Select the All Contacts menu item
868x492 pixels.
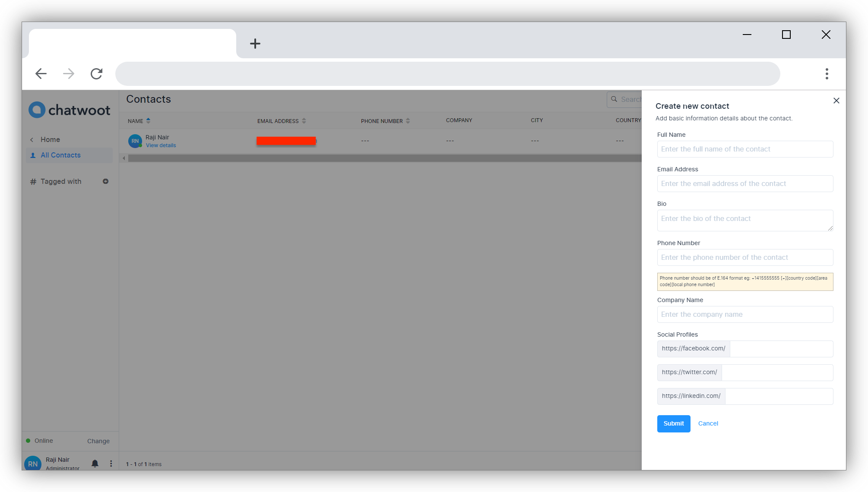click(x=60, y=155)
